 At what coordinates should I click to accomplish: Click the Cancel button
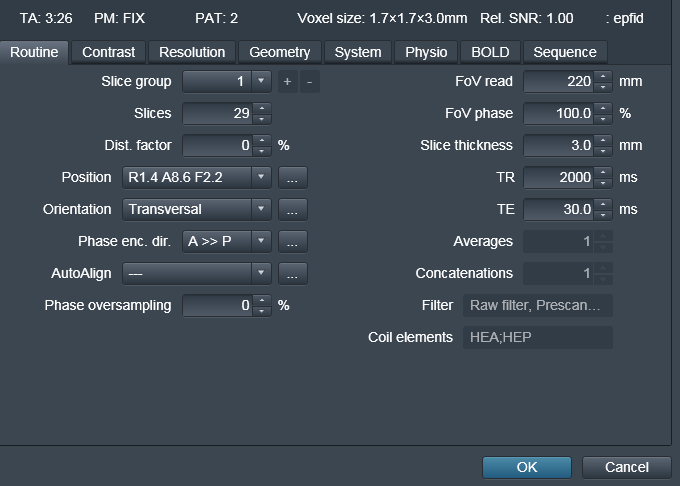627,467
